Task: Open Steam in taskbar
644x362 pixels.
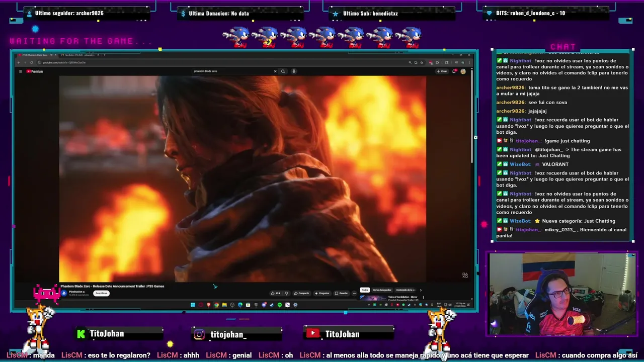Action: click(272, 305)
